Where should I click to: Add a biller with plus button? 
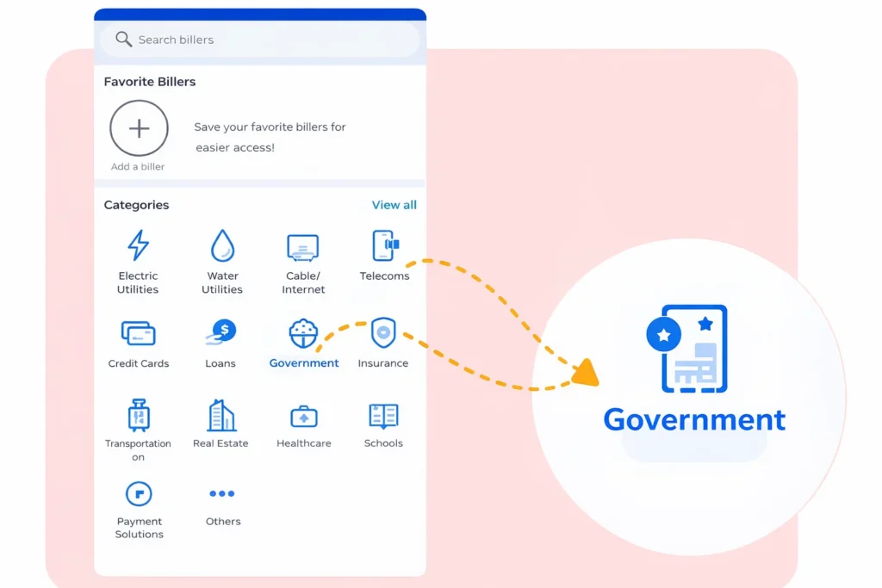click(139, 128)
